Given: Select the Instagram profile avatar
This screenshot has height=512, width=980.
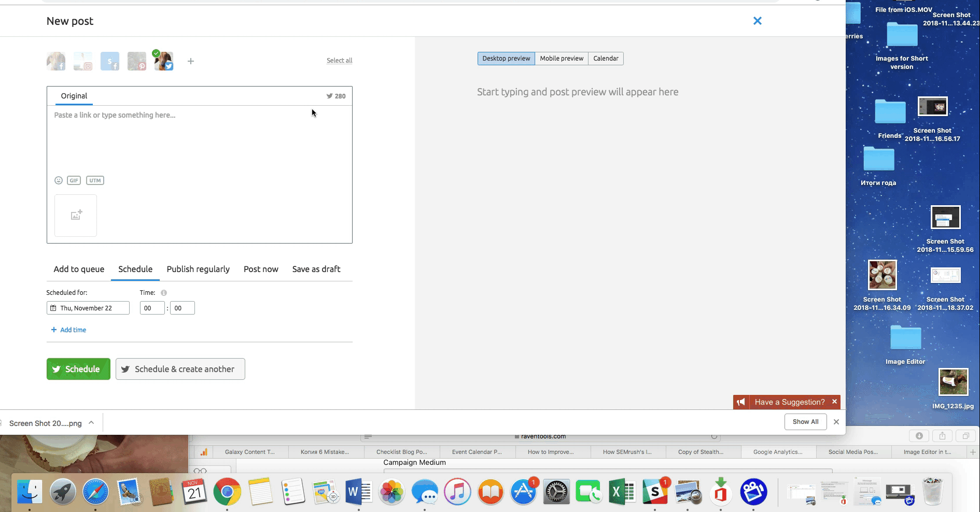Looking at the screenshot, I should tap(83, 61).
